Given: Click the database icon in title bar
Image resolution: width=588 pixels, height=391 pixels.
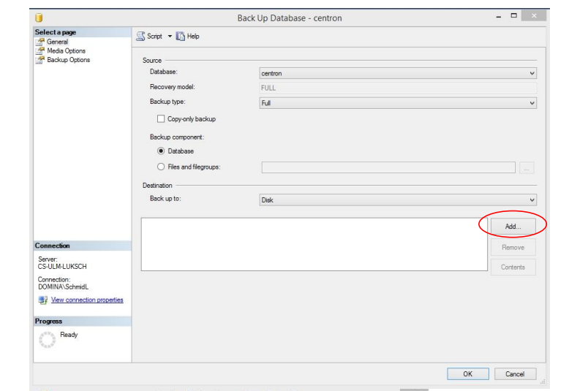Looking at the screenshot, I should 39,18.
